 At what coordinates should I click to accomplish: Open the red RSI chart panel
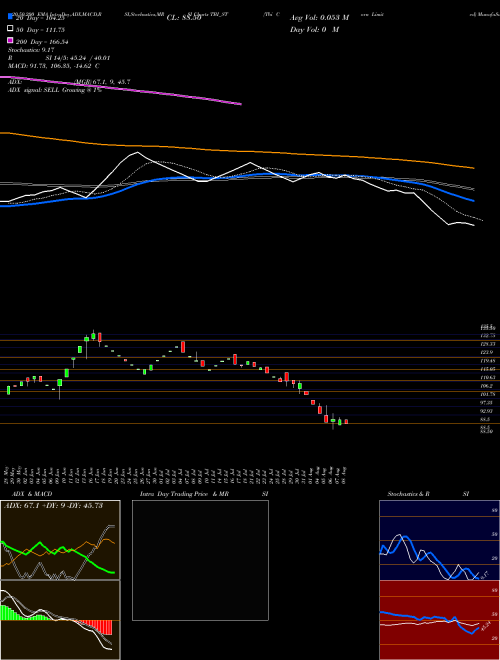point(439,620)
